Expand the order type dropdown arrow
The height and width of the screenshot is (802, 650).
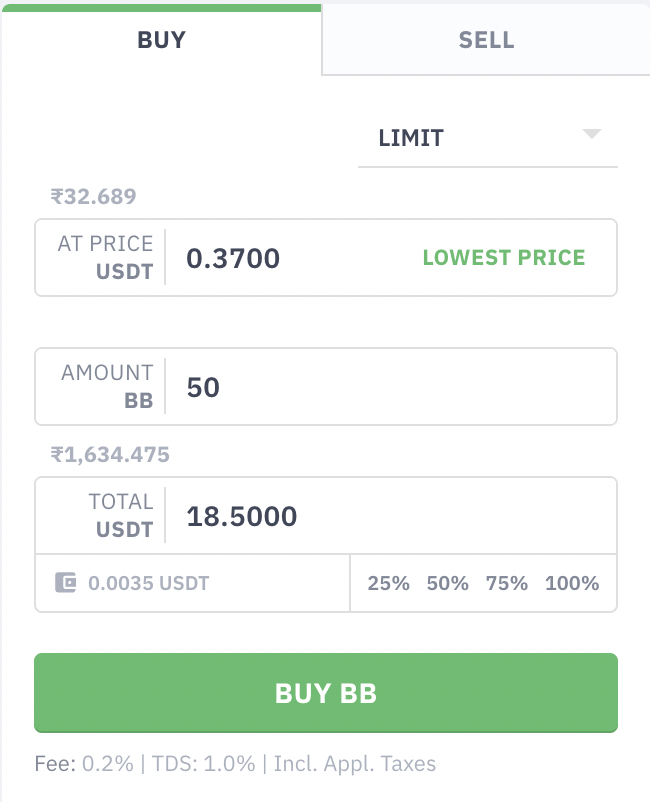tap(592, 134)
